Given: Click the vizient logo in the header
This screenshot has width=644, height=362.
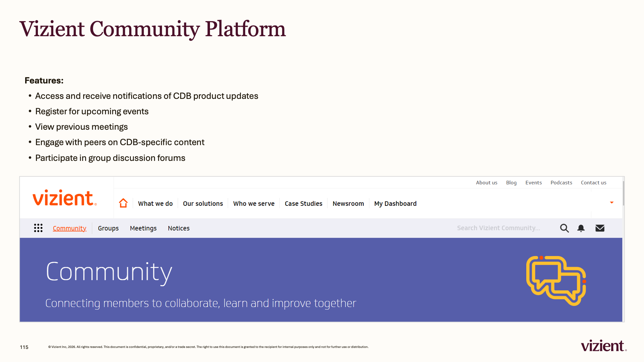Looking at the screenshot, I should (65, 198).
